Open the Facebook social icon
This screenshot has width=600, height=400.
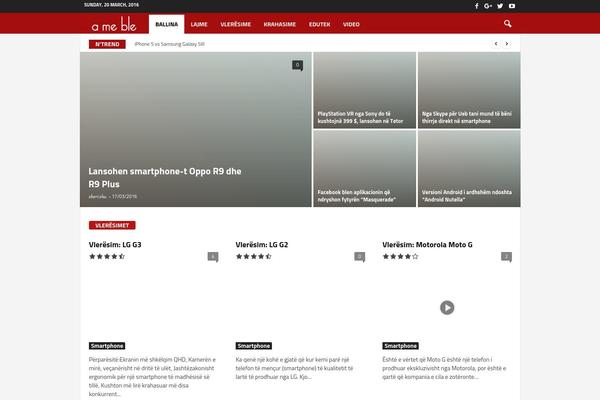pyautogui.click(x=476, y=6)
